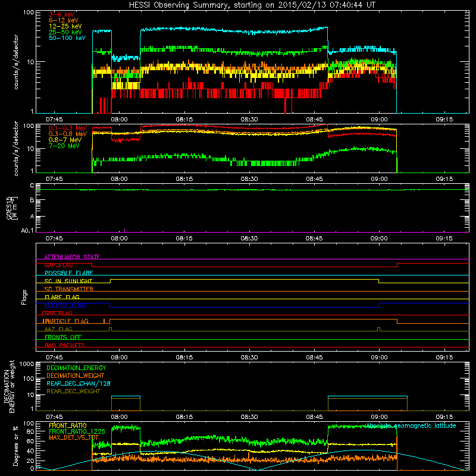Viewport: 476px width, 476px height.
Task: Click the Absolute geomagnetic latitude label
Action: click(x=411, y=426)
